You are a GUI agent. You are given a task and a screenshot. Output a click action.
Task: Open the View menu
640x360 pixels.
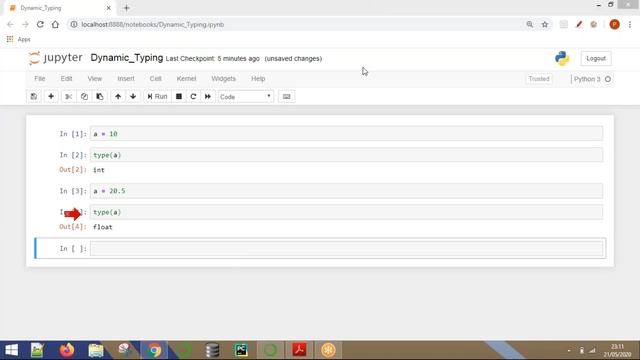(95, 78)
